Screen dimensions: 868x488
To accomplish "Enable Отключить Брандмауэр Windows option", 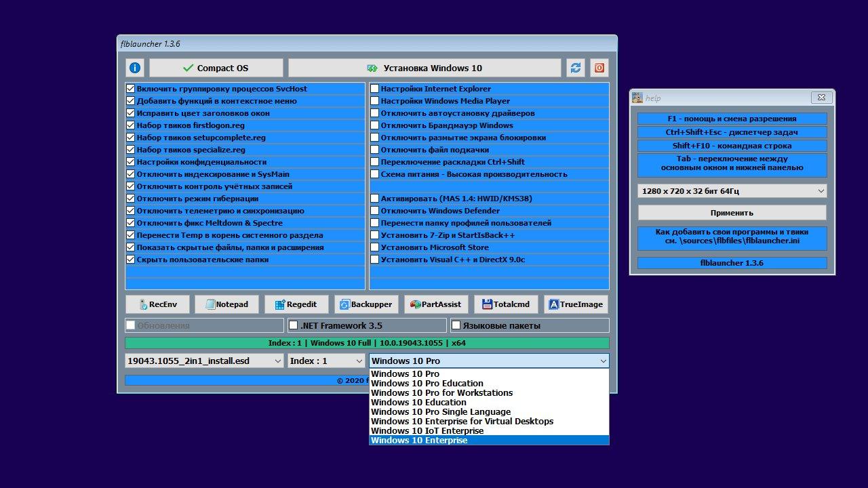I will click(374, 125).
